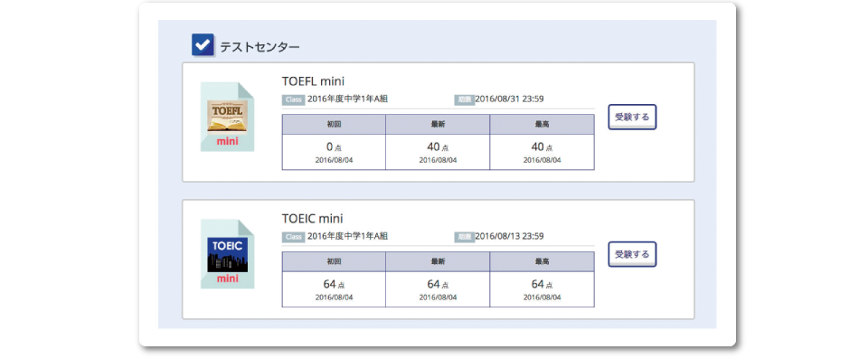Select class name 2016年度中学1年A組 in TOEFL card
868x359 pixels.
click(347, 99)
